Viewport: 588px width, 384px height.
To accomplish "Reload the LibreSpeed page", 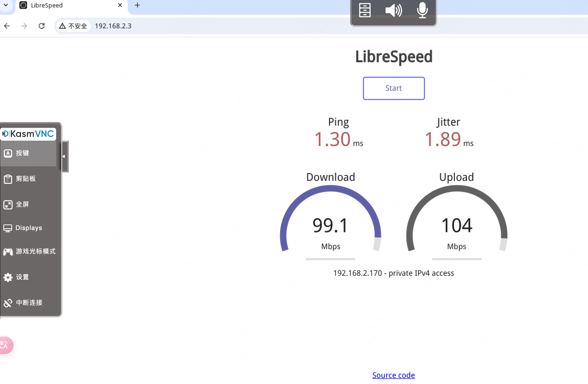I will pos(42,26).
